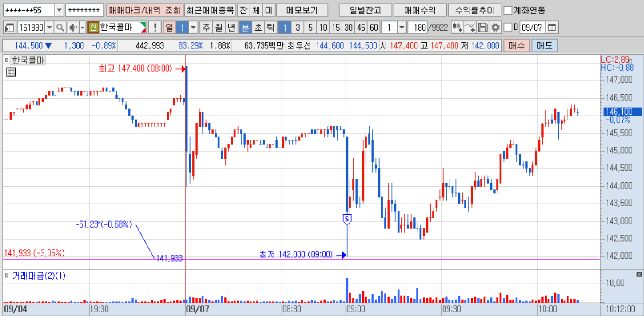Viewport: 644px width, 316px height.
Task: Open the 일별잔고 daily balance button
Action: (x=365, y=10)
